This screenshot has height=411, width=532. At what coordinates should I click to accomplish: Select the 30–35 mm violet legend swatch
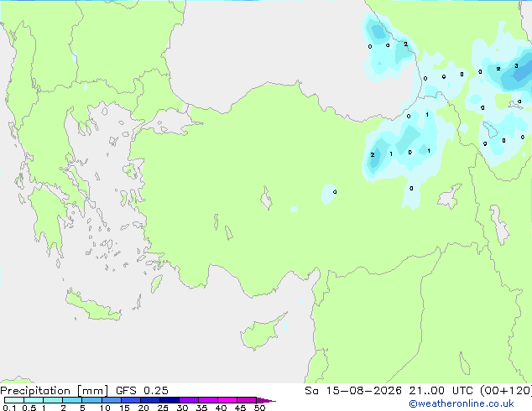point(188,400)
